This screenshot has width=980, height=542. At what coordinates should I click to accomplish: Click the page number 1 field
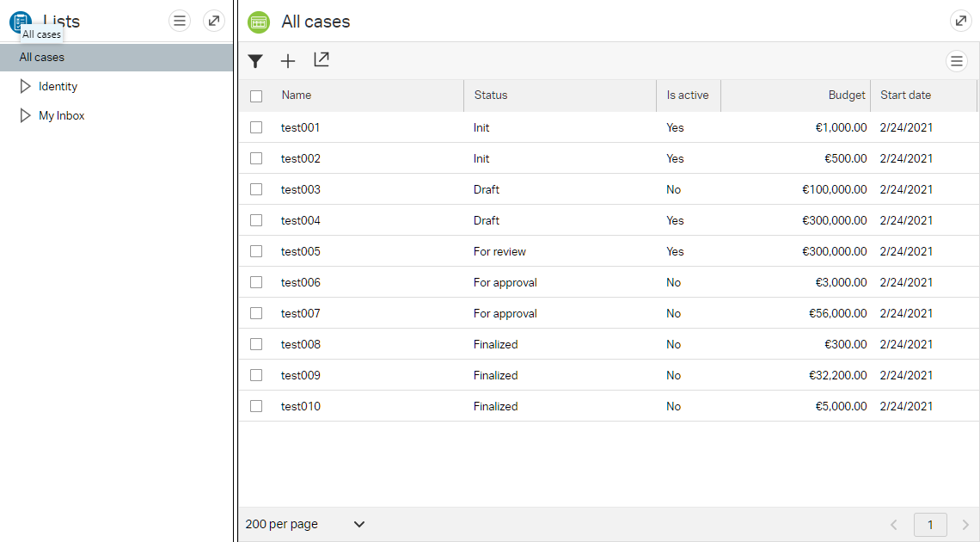pyautogui.click(x=930, y=525)
